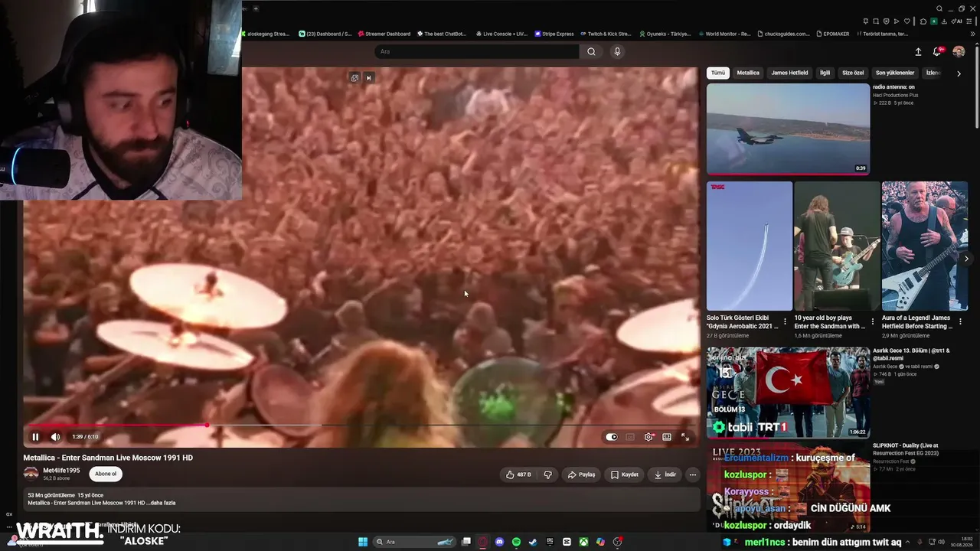Screen dimensions: 980x551
Task: Select the Metallica filter chip
Action: pyautogui.click(x=748, y=73)
